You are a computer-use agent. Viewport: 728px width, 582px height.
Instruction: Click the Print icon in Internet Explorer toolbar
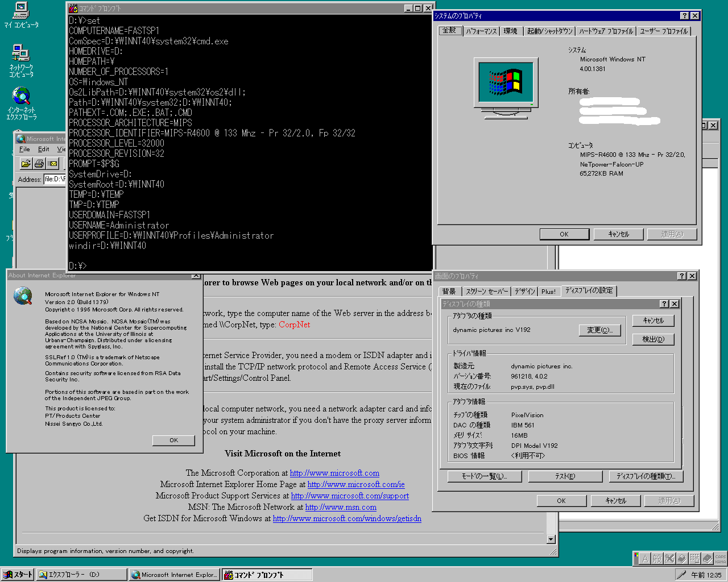click(x=39, y=164)
